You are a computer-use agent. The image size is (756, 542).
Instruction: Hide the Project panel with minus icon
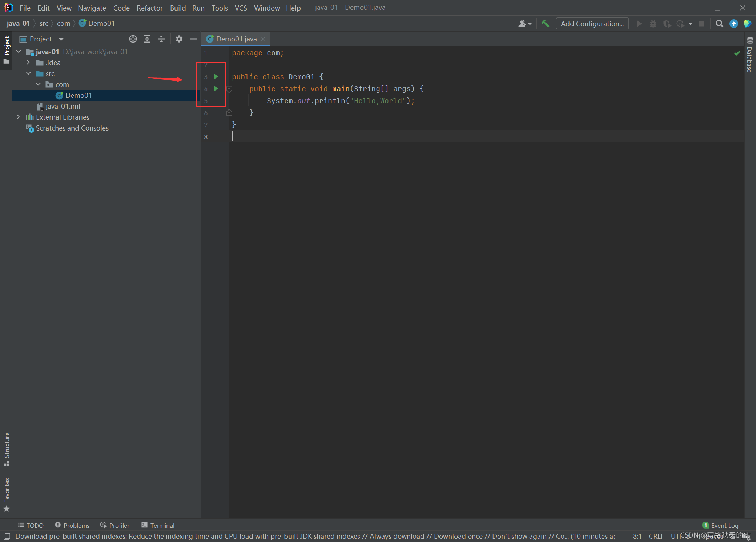193,39
